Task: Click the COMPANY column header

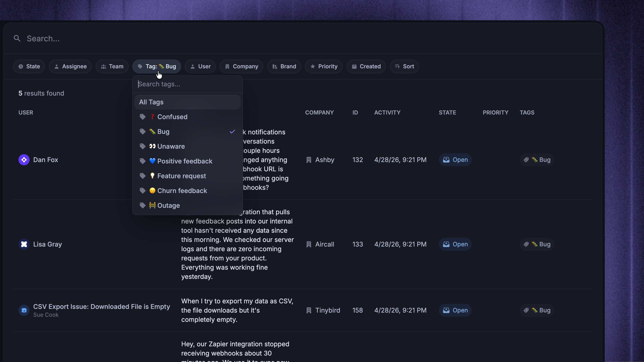Action: [319, 113]
